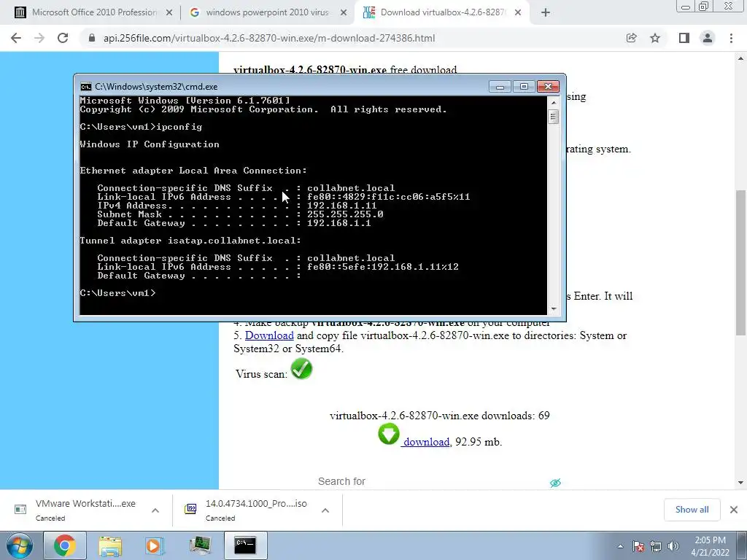Open Action Center flag icon
This screenshot has width=747, height=560.
638,547
